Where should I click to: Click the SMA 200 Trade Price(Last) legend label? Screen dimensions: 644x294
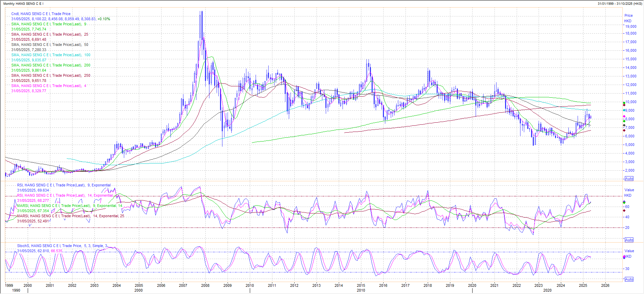[51, 65]
